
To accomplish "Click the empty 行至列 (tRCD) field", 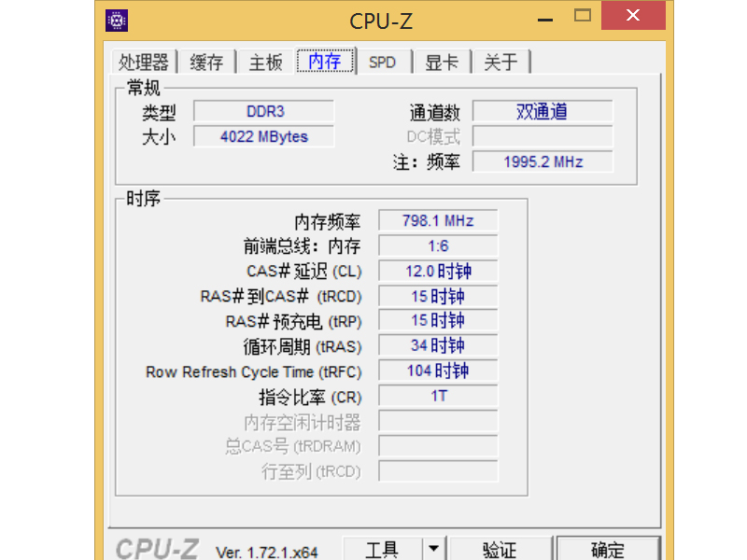I will pos(438,471).
